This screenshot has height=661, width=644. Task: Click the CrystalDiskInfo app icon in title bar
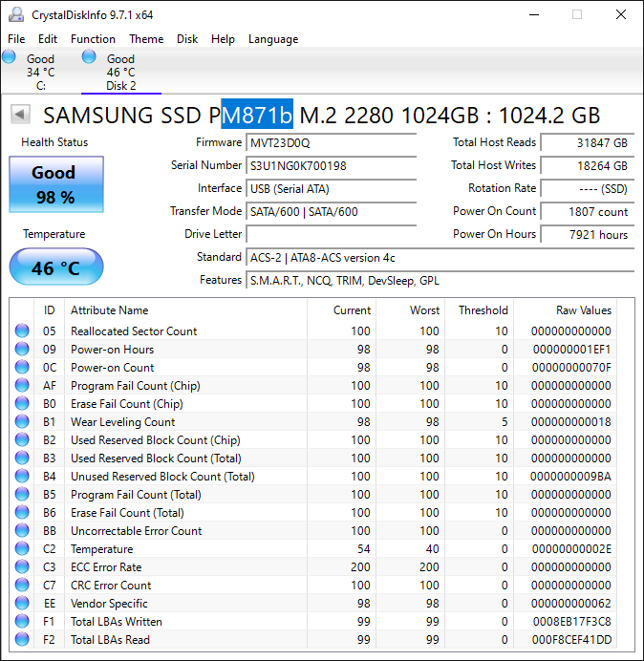(x=16, y=14)
